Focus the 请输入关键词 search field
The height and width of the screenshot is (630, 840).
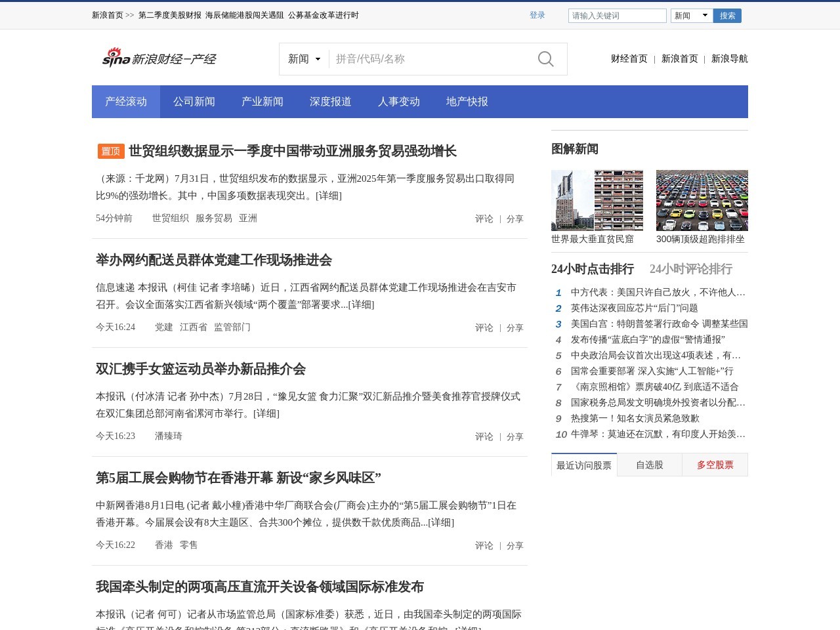[x=617, y=16]
